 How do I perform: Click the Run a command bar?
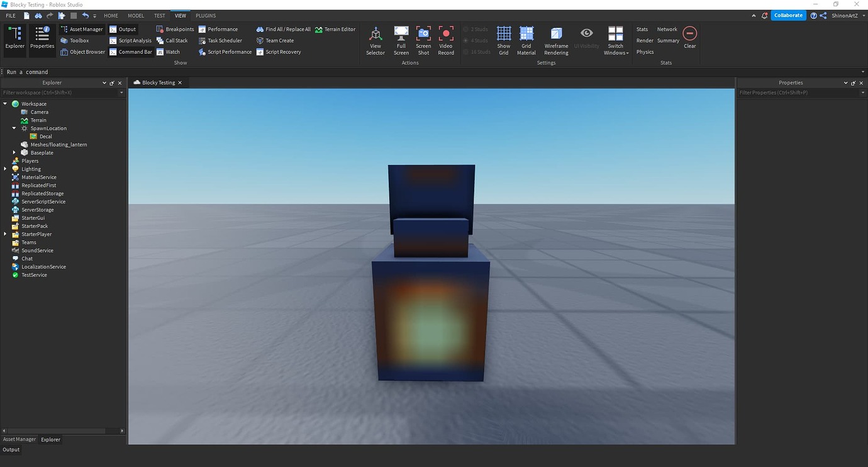(434, 72)
